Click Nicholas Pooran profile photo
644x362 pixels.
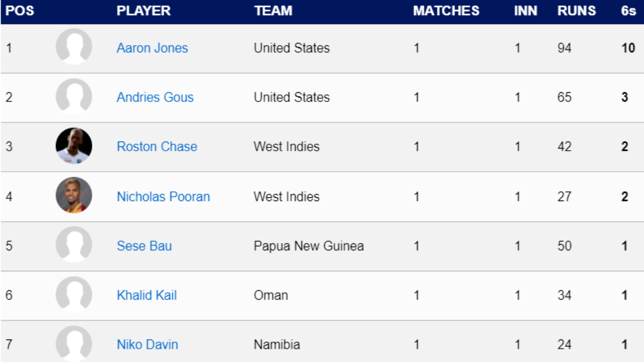click(74, 196)
